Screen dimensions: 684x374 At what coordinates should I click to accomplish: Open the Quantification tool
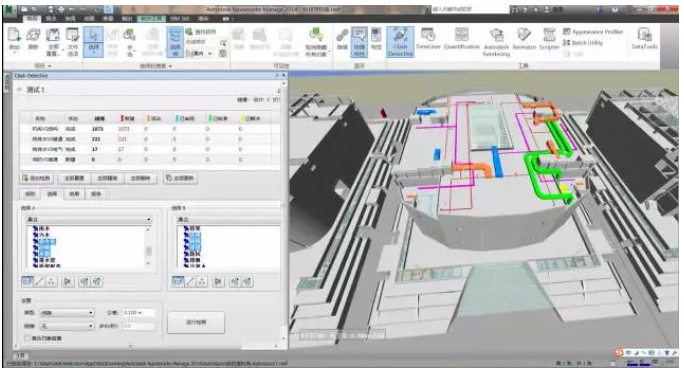pyautogui.click(x=462, y=38)
